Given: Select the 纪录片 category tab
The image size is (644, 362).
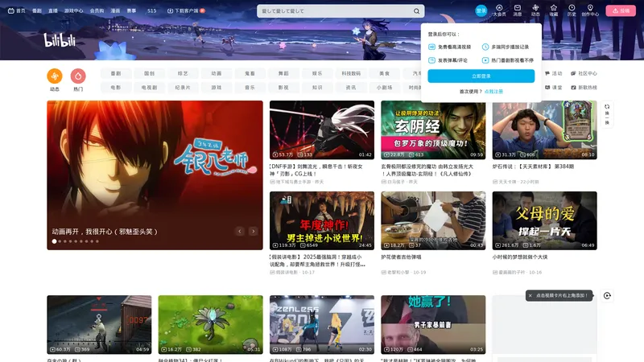Looking at the screenshot, I should tap(183, 87).
